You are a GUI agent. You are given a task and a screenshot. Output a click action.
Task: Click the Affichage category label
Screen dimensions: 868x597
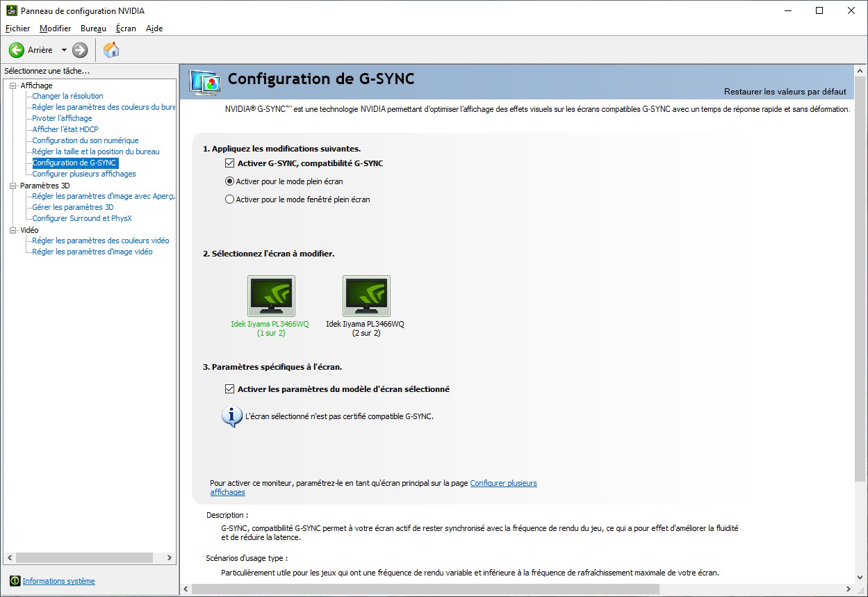(36, 85)
